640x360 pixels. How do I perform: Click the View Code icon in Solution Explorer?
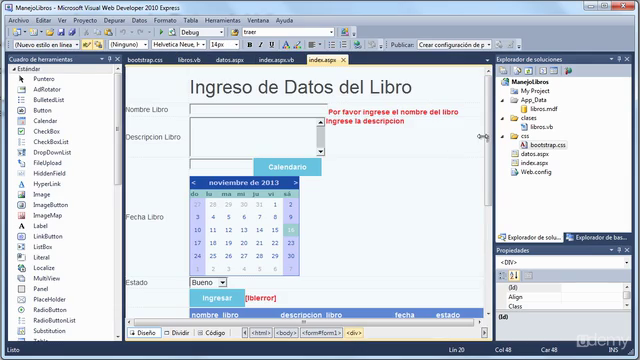click(x=543, y=71)
